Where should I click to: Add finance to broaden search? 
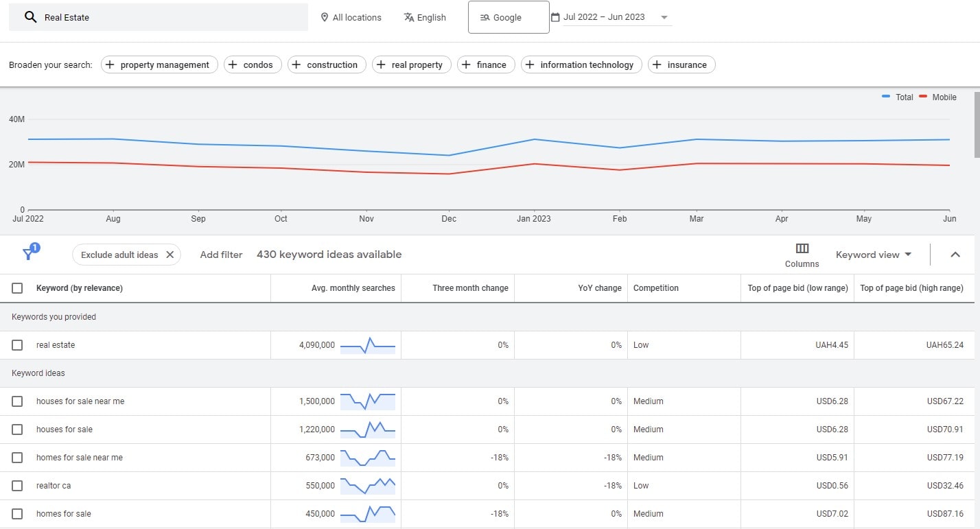click(486, 64)
